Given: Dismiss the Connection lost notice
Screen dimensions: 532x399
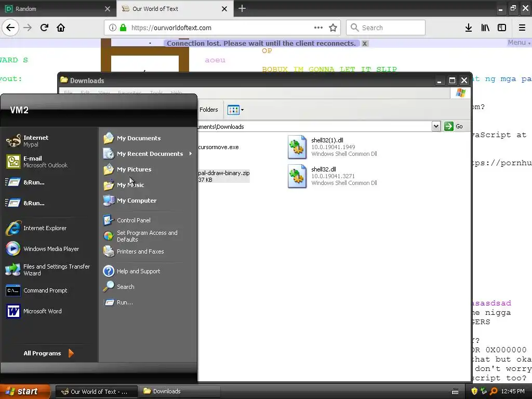Looking at the screenshot, I should 365,44.
